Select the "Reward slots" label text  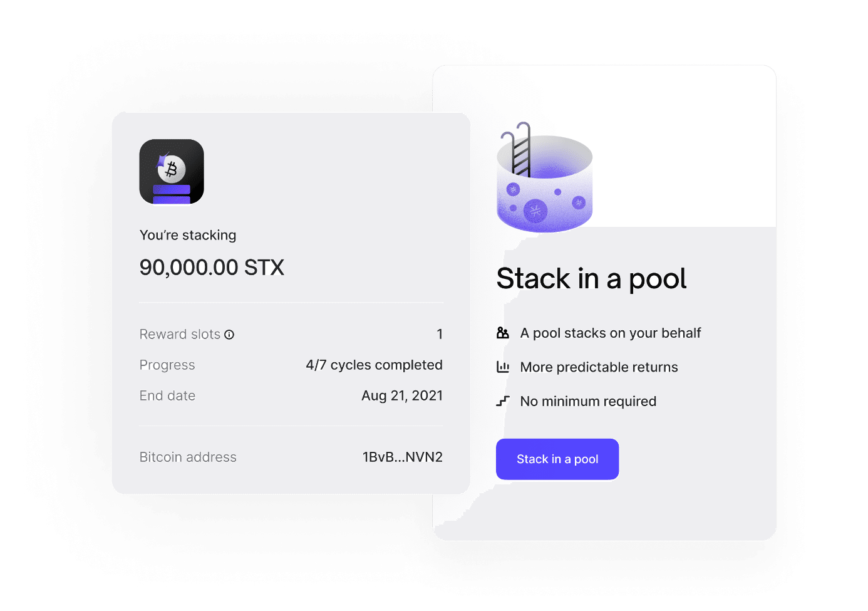180,335
